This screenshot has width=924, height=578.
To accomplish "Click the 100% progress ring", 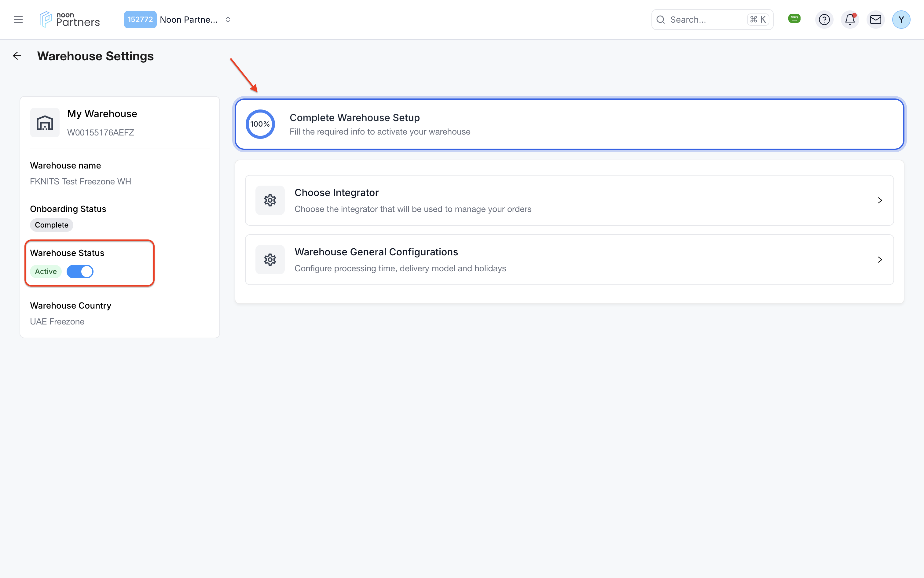I will click(x=260, y=124).
